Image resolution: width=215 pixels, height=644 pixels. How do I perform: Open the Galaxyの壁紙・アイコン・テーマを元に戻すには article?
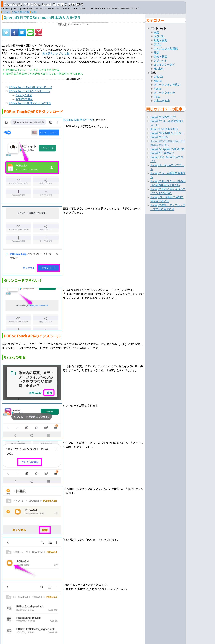pos(168,207)
